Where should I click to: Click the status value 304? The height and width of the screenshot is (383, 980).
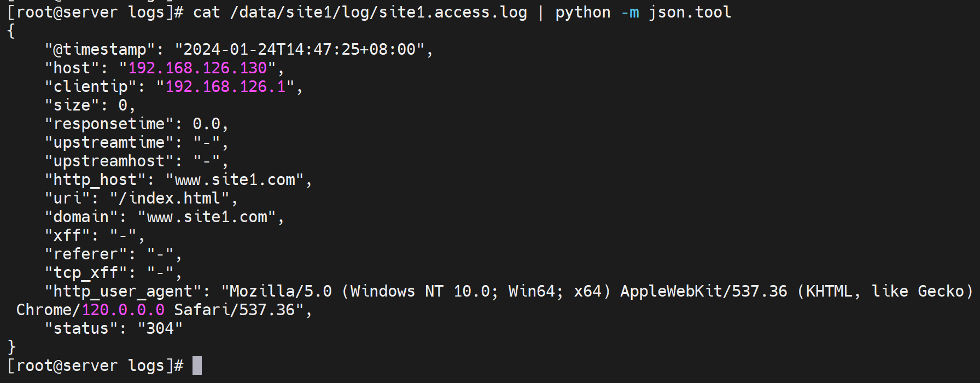coord(160,328)
